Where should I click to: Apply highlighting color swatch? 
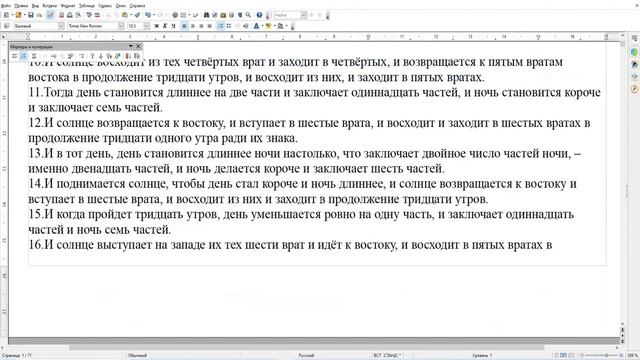tap(268, 26)
